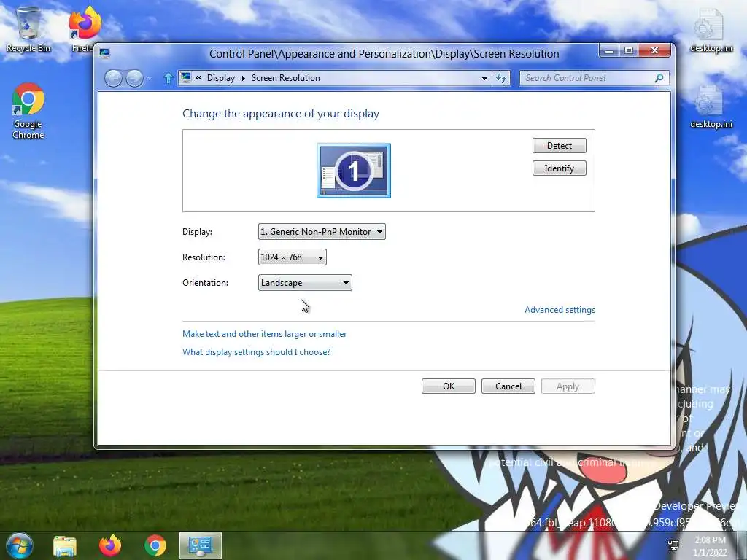Click the Apply button
The width and height of the screenshot is (747, 560).
click(x=568, y=386)
